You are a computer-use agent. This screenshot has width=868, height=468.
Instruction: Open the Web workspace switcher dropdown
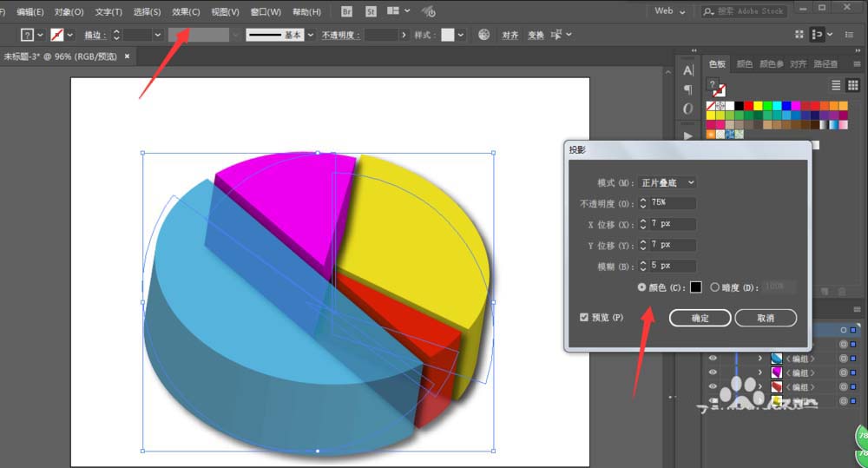[669, 11]
